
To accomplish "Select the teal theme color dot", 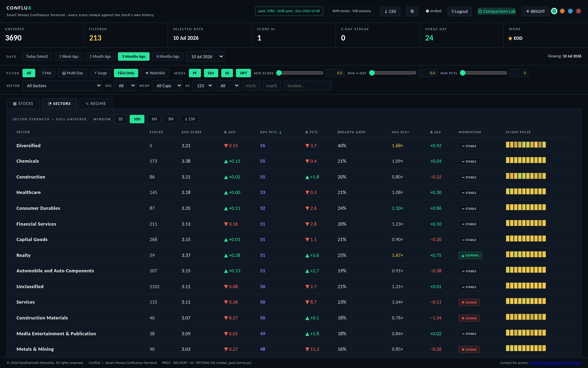I will point(554,11).
